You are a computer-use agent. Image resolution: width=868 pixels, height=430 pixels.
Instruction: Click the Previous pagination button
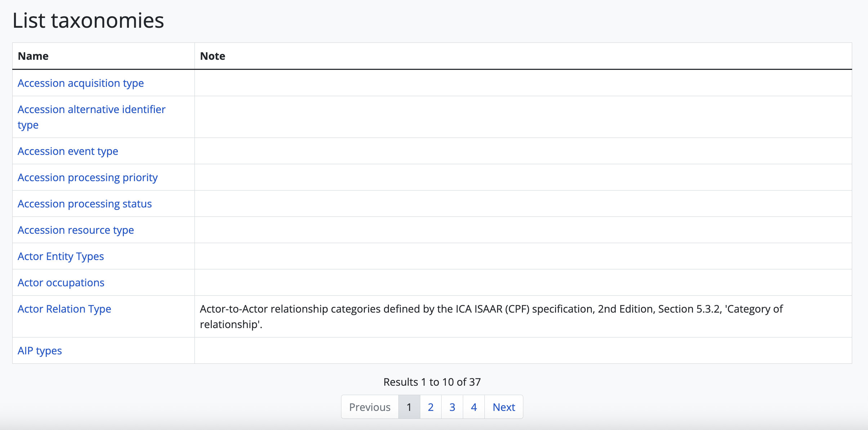(370, 407)
